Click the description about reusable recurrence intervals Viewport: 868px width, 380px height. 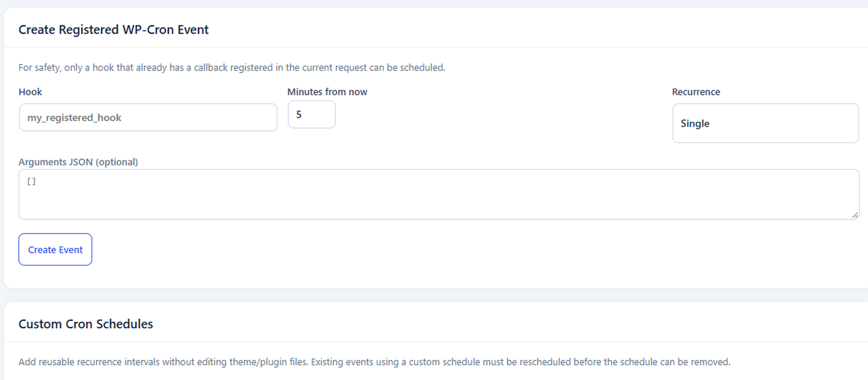tap(375, 362)
